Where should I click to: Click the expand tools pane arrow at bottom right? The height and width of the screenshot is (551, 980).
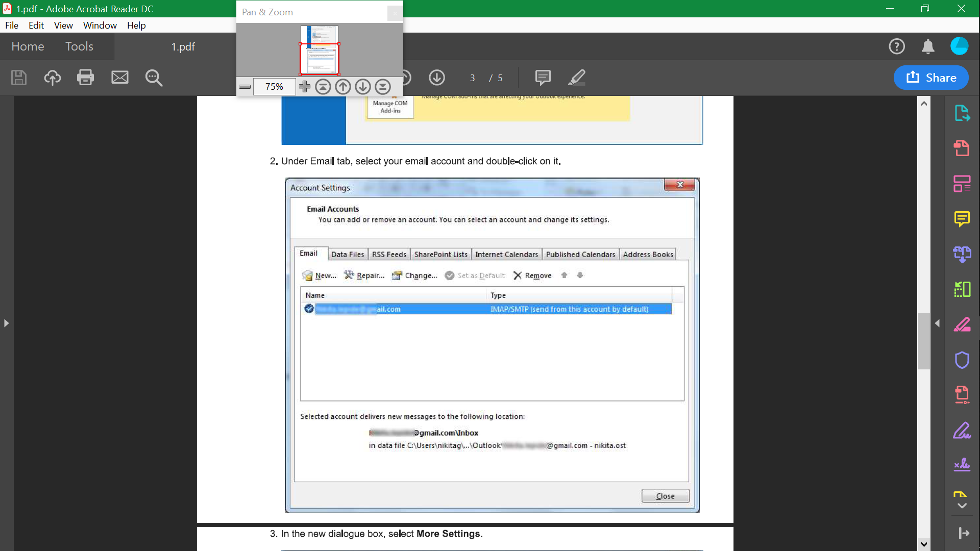tap(963, 533)
